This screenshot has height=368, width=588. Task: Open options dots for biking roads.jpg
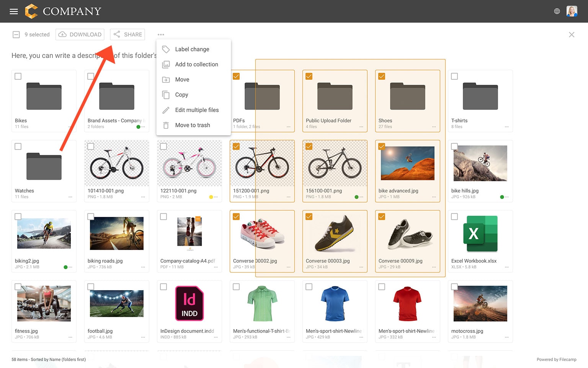click(x=143, y=267)
